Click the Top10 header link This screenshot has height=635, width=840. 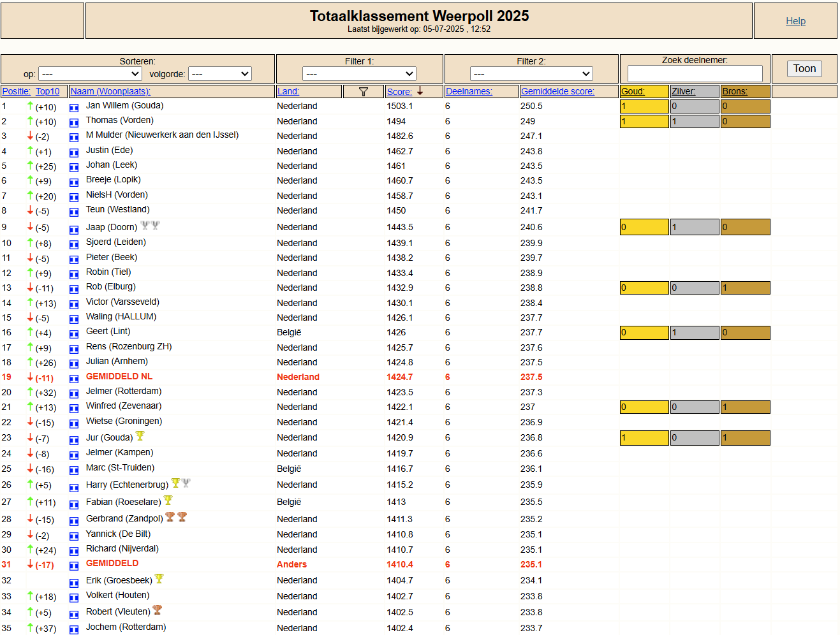pos(47,91)
